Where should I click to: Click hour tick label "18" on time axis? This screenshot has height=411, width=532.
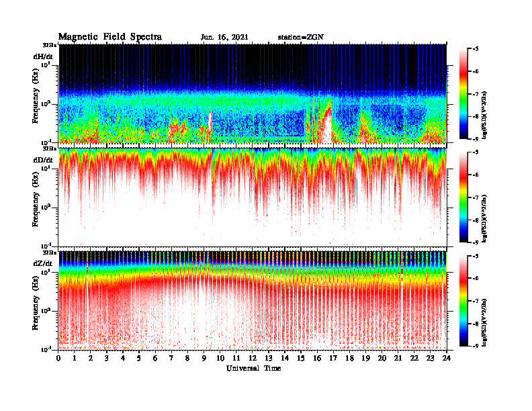(x=349, y=359)
